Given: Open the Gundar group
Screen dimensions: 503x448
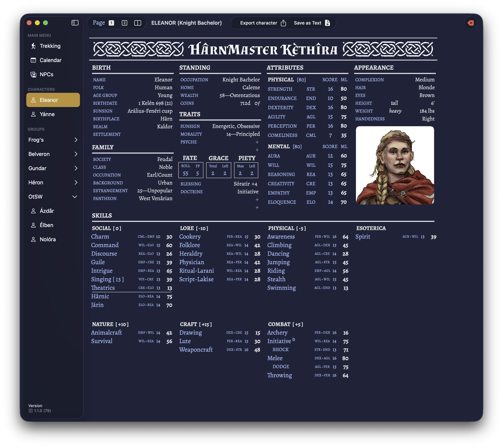Looking at the screenshot, I should pos(53,168).
